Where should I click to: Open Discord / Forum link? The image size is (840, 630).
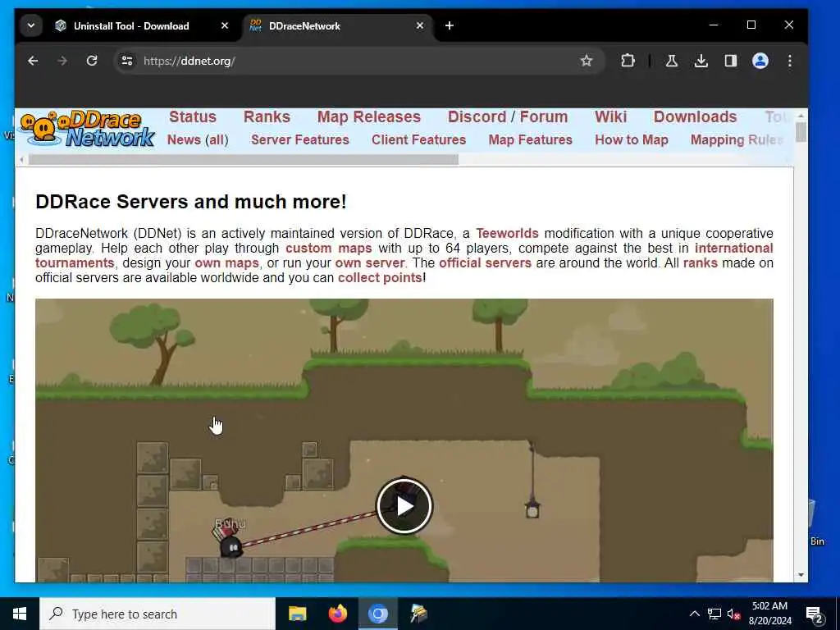pyautogui.click(x=508, y=116)
